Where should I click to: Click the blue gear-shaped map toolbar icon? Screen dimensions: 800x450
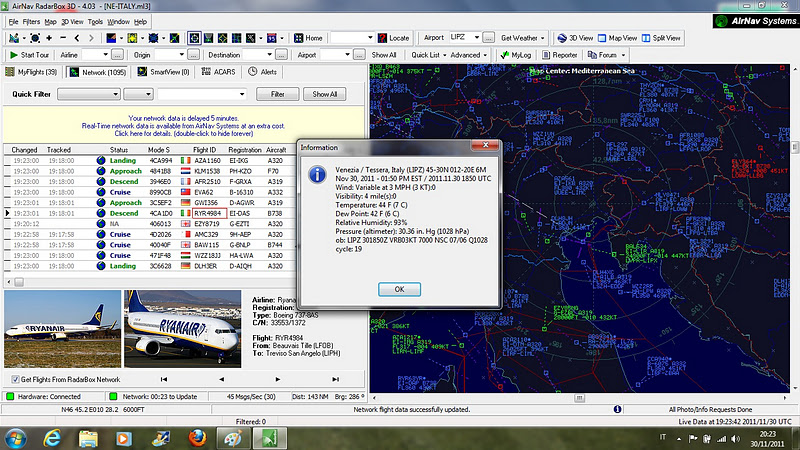pyautogui.click(x=153, y=38)
